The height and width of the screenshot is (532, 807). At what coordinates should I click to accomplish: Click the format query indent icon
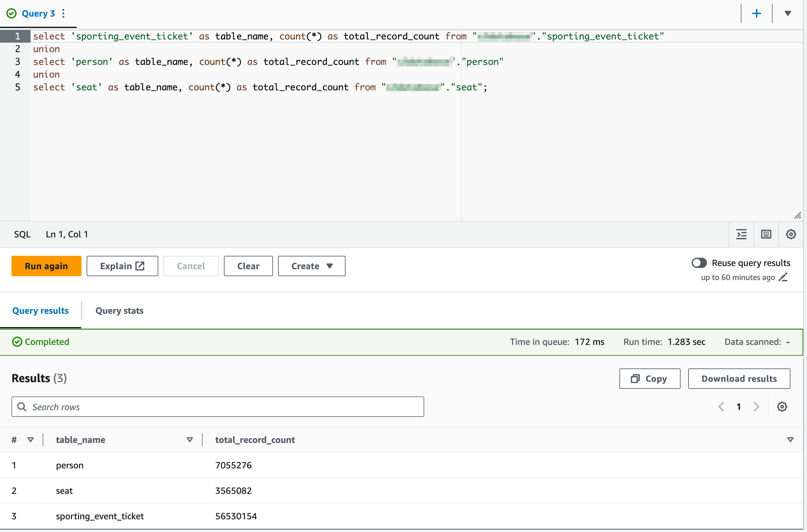point(741,234)
